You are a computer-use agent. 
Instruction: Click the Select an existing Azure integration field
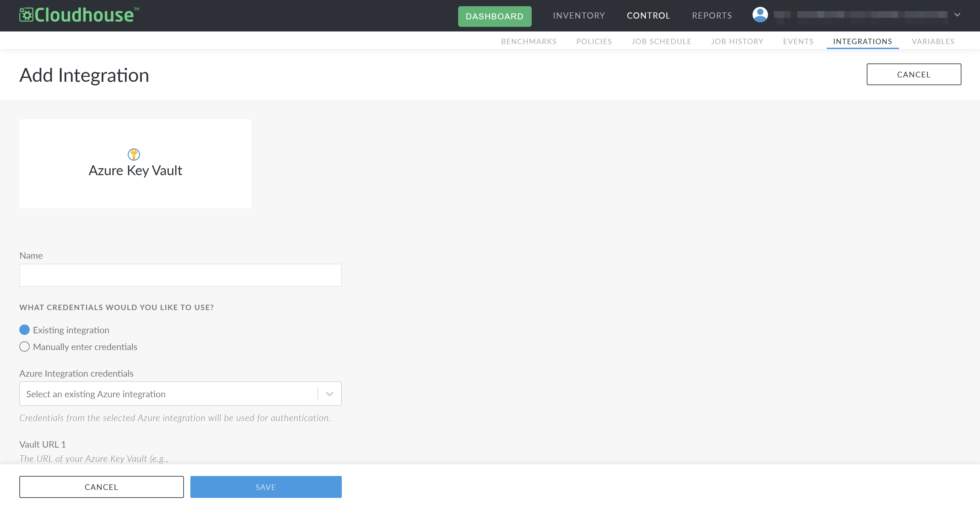coord(180,394)
